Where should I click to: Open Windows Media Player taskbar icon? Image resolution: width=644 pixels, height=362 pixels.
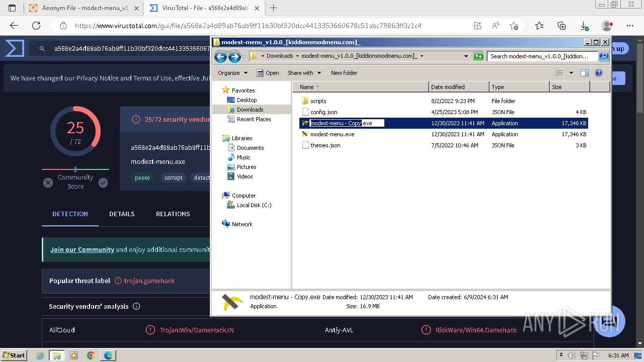74,355
